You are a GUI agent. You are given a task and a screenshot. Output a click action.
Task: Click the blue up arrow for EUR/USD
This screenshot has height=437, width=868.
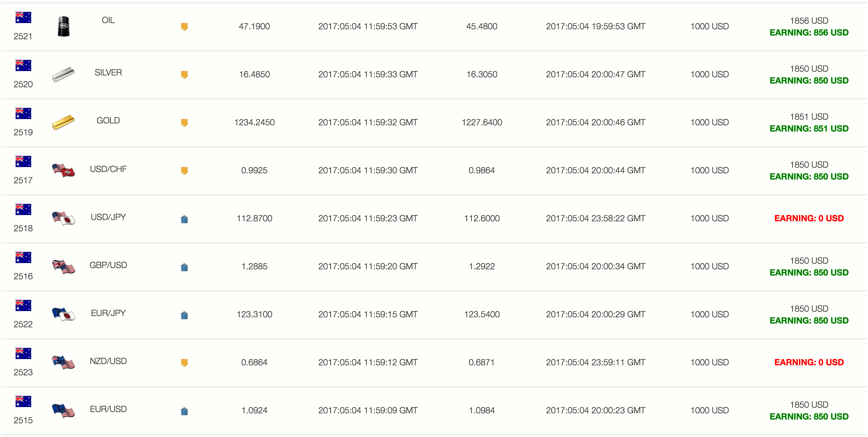click(x=184, y=411)
